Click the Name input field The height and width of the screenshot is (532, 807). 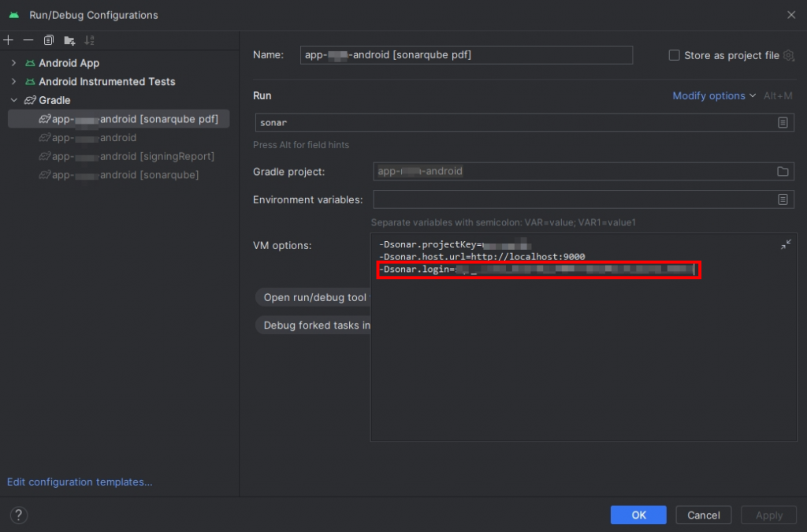pyautogui.click(x=467, y=55)
